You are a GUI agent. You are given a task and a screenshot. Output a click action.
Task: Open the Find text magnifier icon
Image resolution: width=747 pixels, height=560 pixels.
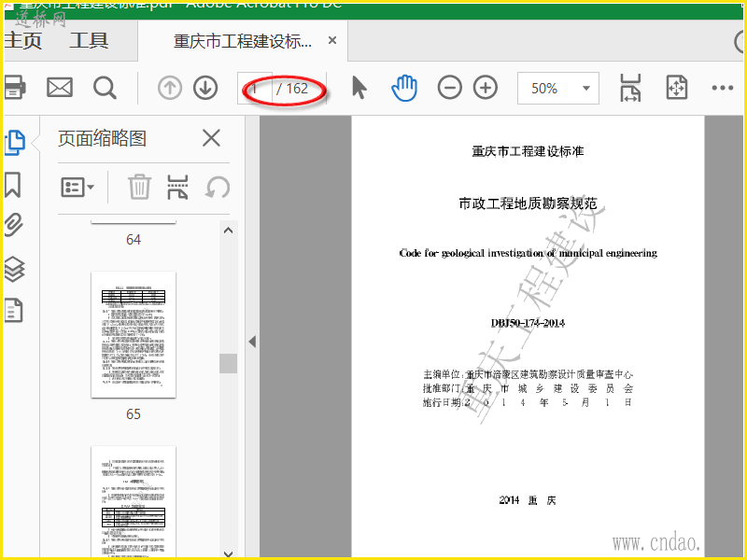click(x=105, y=88)
